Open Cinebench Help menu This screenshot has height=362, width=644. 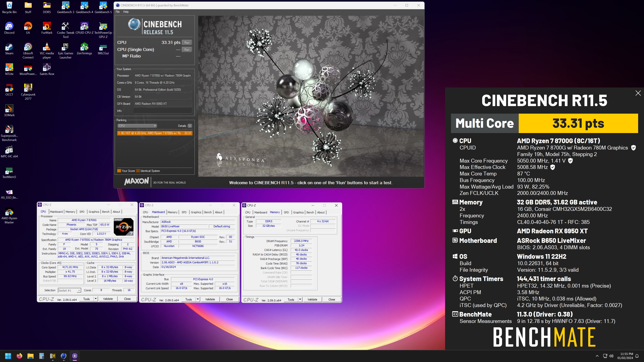point(126,12)
